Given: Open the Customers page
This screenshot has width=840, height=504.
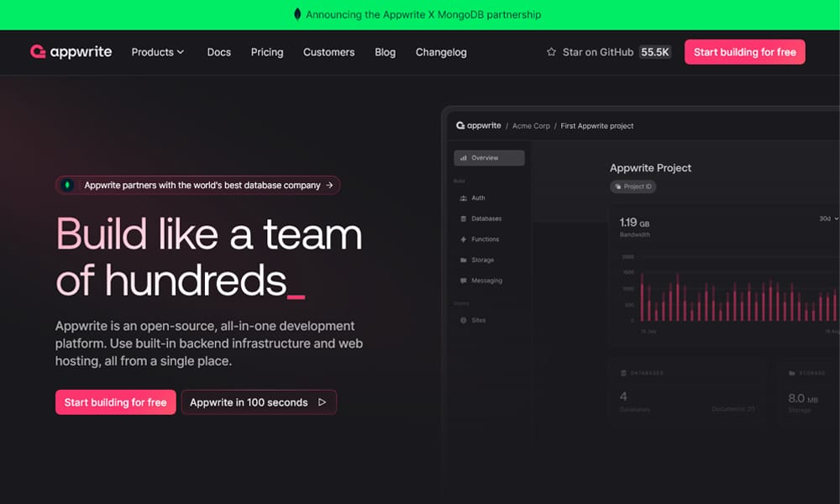Looking at the screenshot, I should [x=329, y=52].
